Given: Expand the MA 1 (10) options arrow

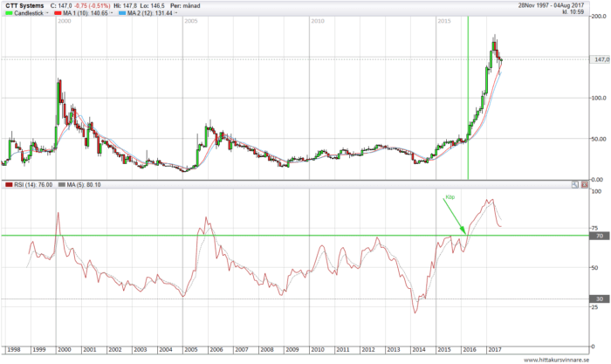Looking at the screenshot, I should 111,13.
